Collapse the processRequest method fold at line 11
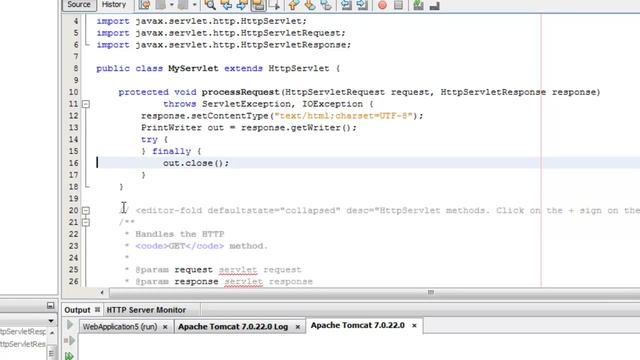 [x=86, y=104]
